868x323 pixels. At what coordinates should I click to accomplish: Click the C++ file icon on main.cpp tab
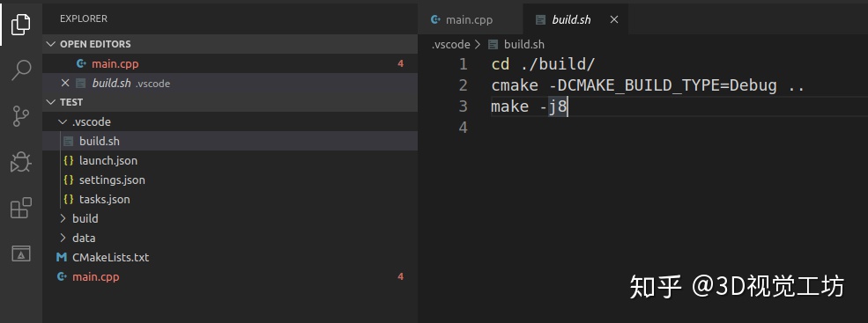pos(435,20)
